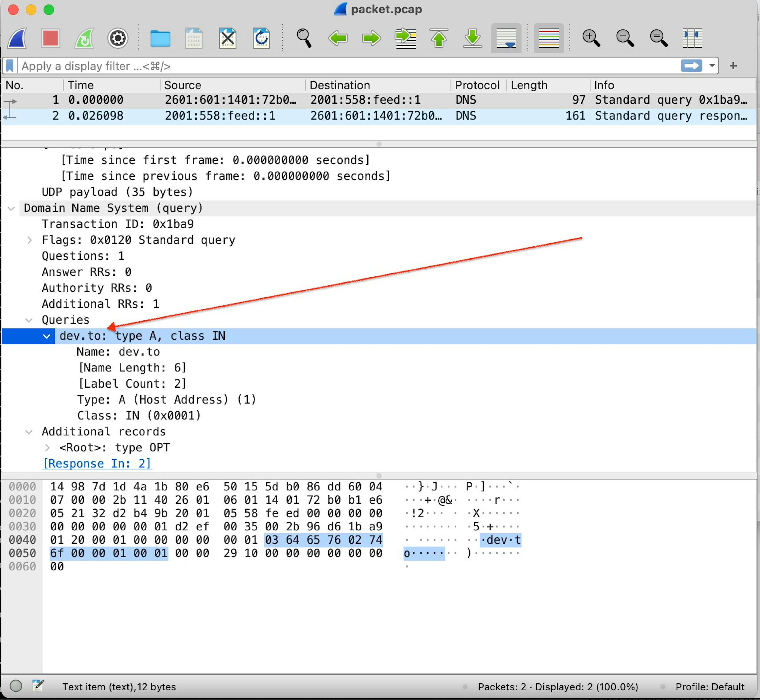Close this capture file
The width and height of the screenshot is (760, 700).
tap(228, 38)
